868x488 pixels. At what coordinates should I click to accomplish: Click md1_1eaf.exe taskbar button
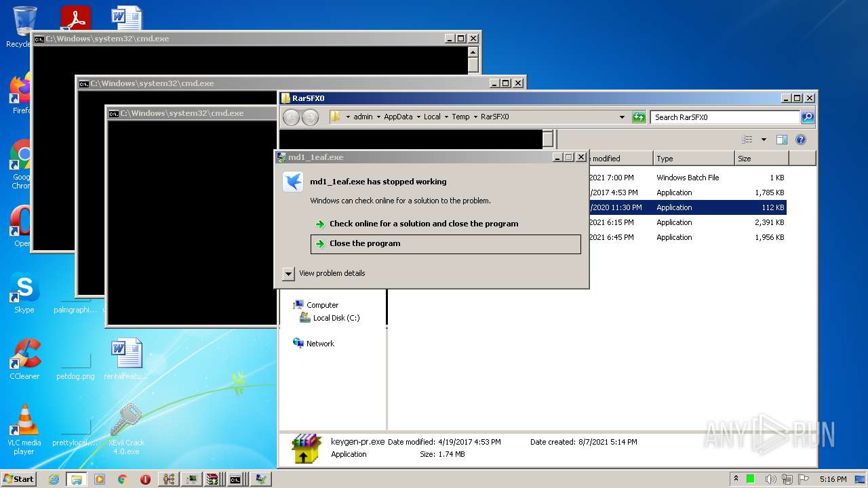260,479
